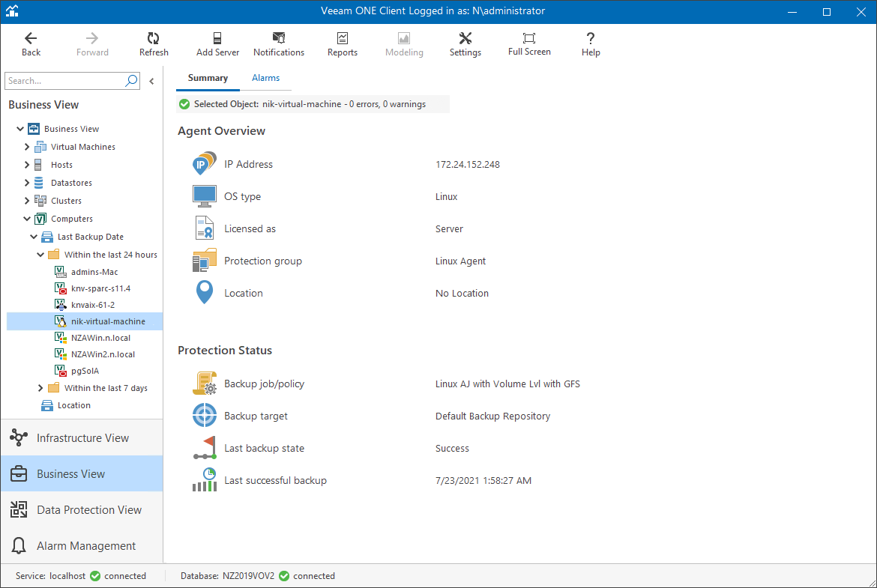Expand the Hosts tree node
Image resolution: width=877 pixels, height=588 pixels.
27,164
